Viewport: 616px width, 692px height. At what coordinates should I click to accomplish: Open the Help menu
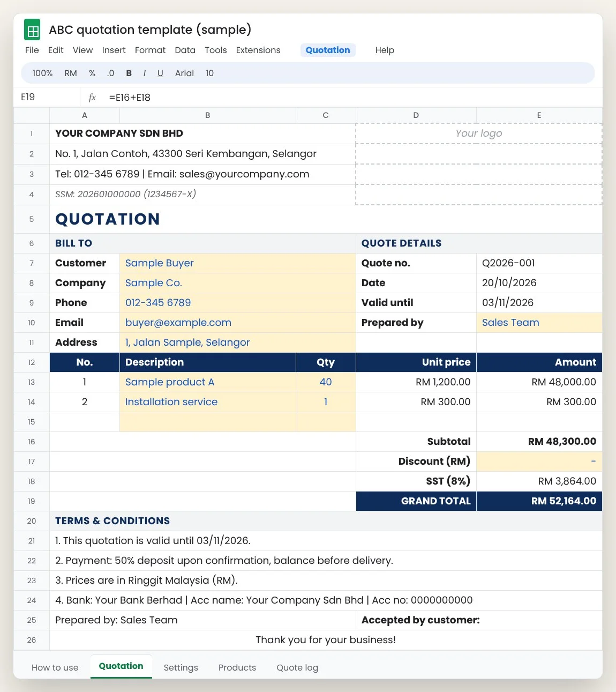click(385, 50)
